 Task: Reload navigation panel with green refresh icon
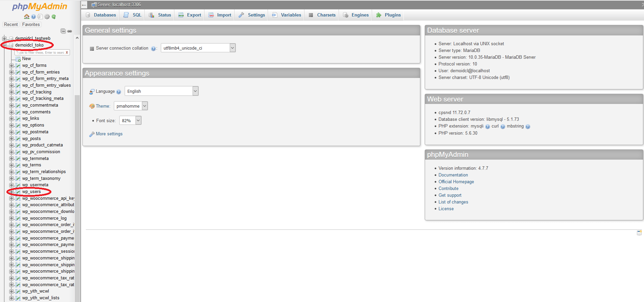coord(54,17)
